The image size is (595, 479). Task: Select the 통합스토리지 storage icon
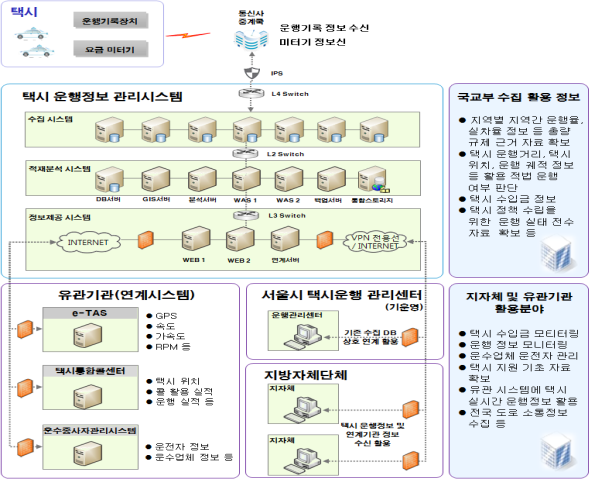[x=373, y=179]
